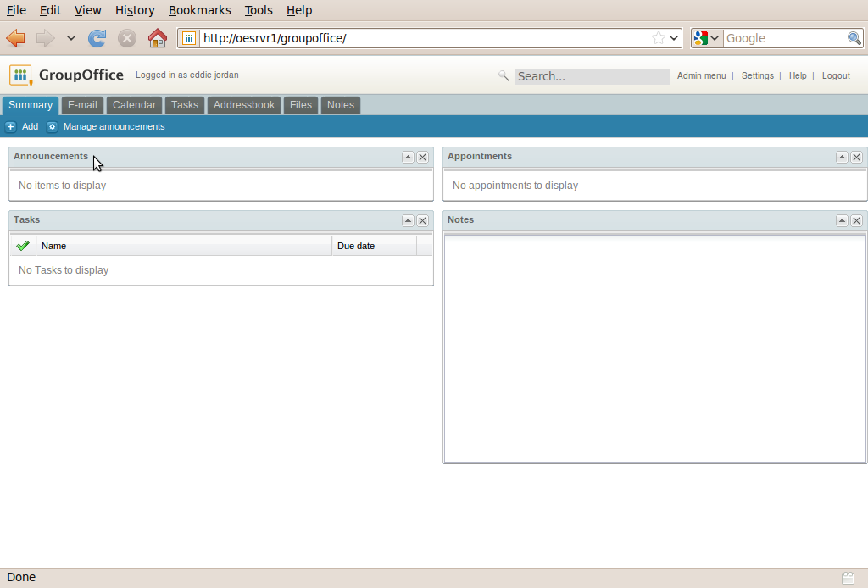The height and width of the screenshot is (588, 868).
Task: Click the Manage announcements gear icon
Action: click(52, 127)
